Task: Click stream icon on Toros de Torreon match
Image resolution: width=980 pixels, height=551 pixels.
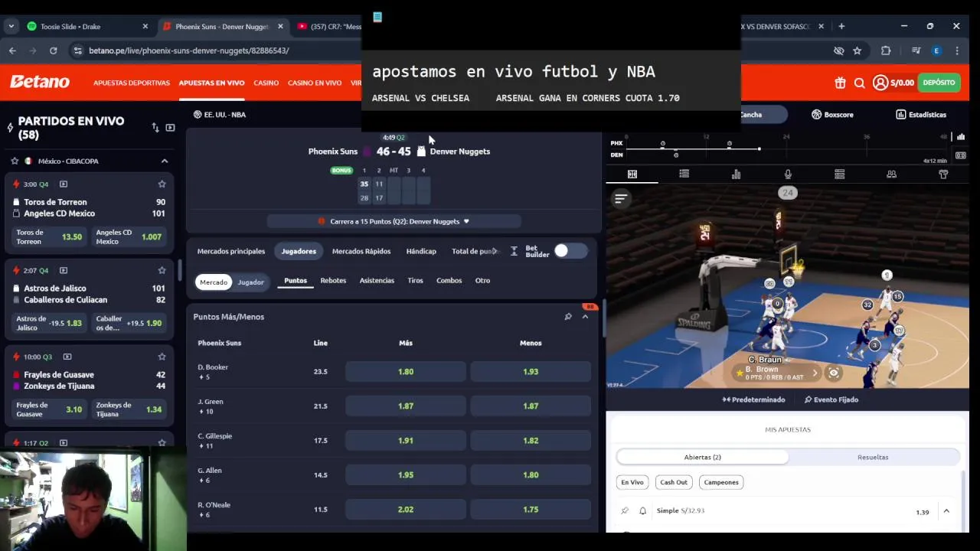Action: point(64,184)
